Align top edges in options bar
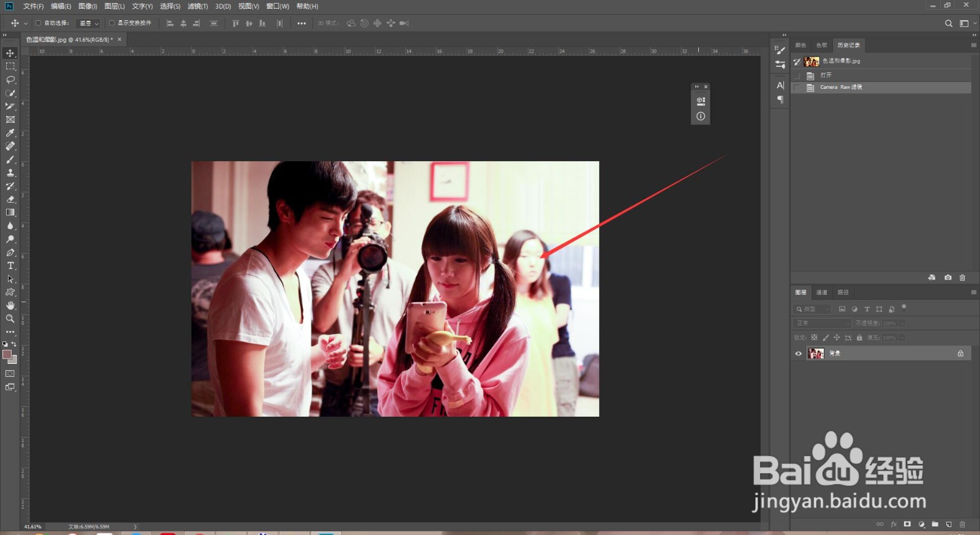Viewport: 980px width, 535px height. coord(236,23)
